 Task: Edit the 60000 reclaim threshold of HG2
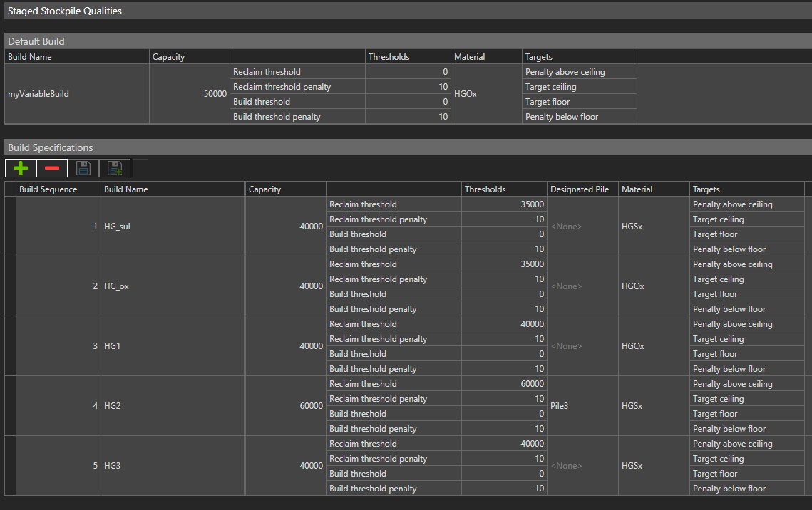(503, 384)
